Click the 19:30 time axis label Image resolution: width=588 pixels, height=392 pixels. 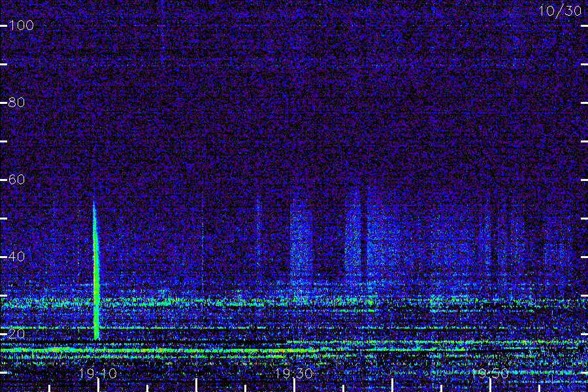coord(294,373)
